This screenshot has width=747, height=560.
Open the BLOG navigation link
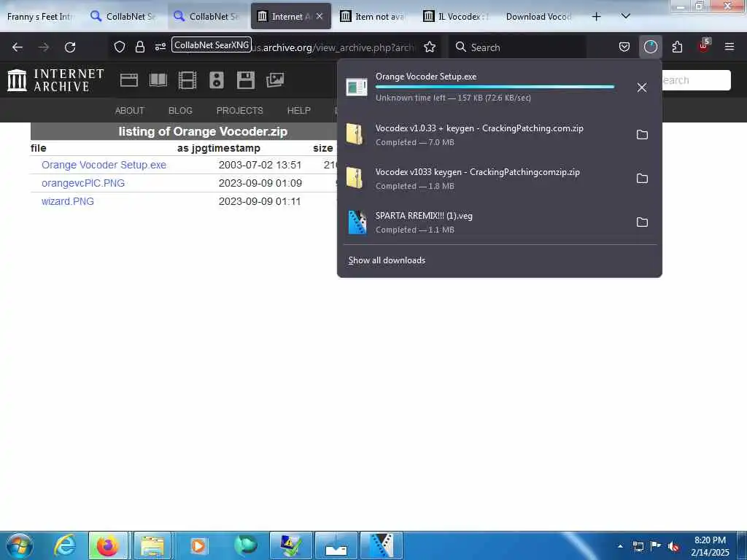click(x=181, y=111)
